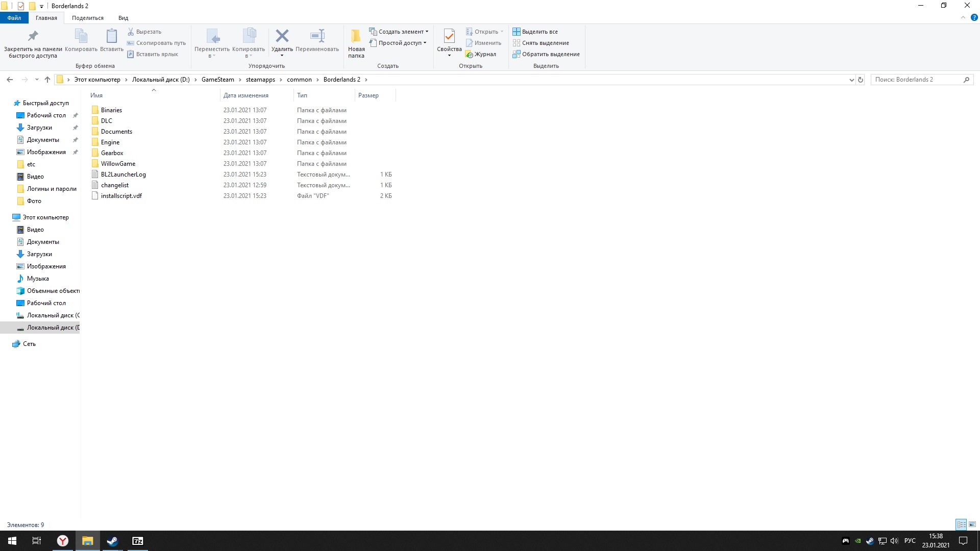Switch to Home (Главная) tab
Viewport: 980px width, 551px height.
[46, 18]
